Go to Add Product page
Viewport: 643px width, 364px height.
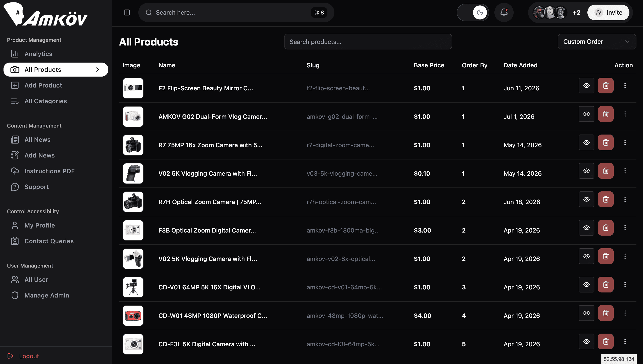pos(56,85)
